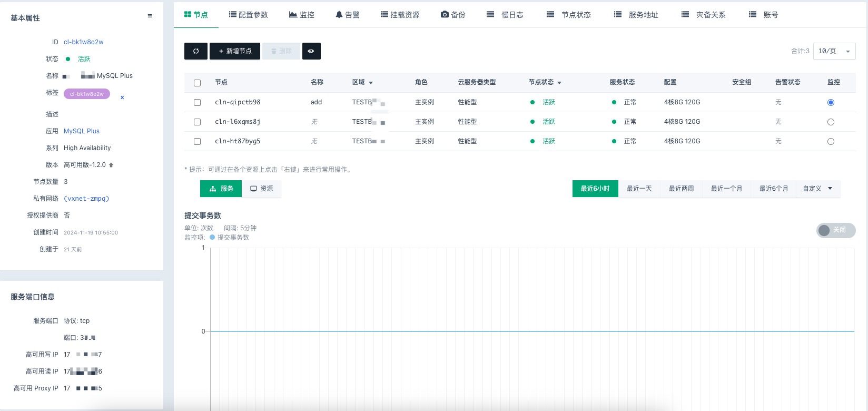
Task: Open the 账号 tab
Action: pyautogui.click(x=764, y=15)
